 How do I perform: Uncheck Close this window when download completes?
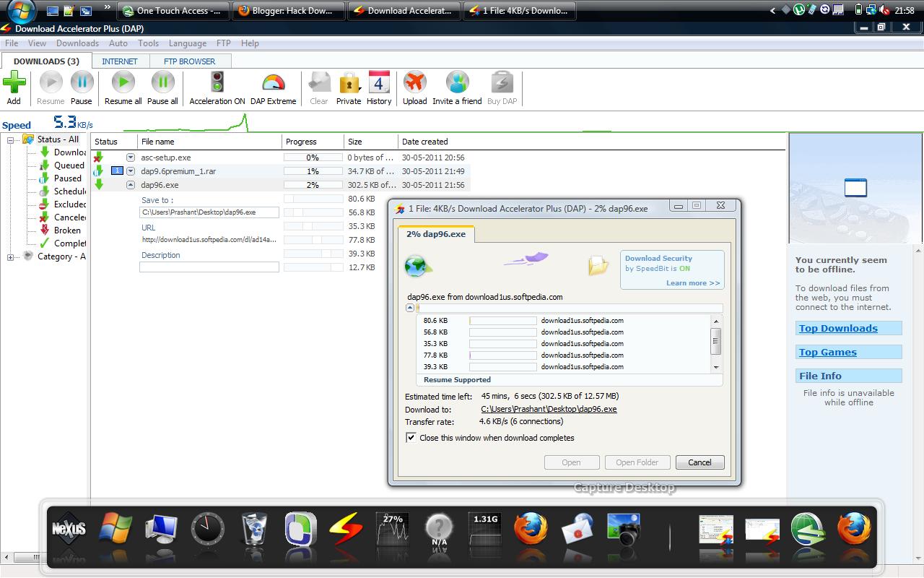(411, 438)
